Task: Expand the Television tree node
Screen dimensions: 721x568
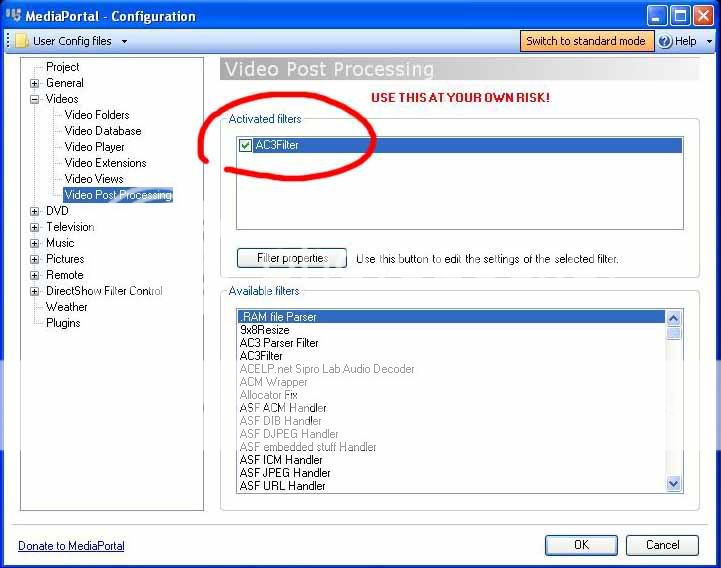Action: point(35,227)
